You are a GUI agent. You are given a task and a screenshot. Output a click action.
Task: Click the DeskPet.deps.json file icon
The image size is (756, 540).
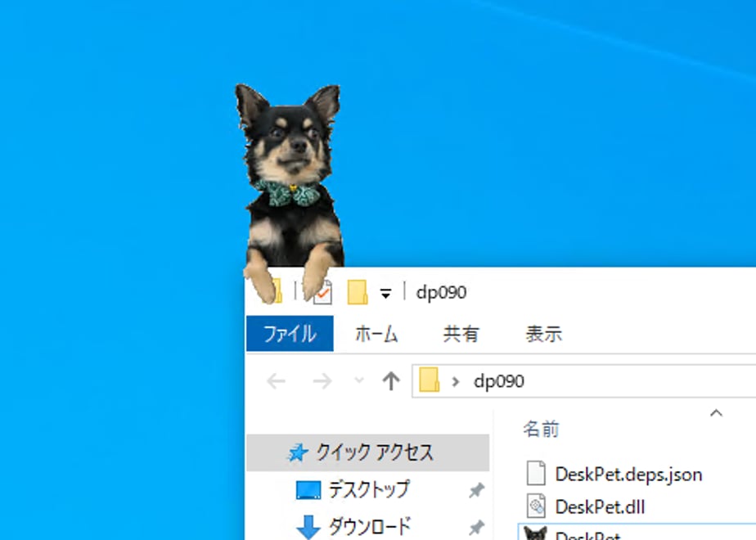coord(536,473)
